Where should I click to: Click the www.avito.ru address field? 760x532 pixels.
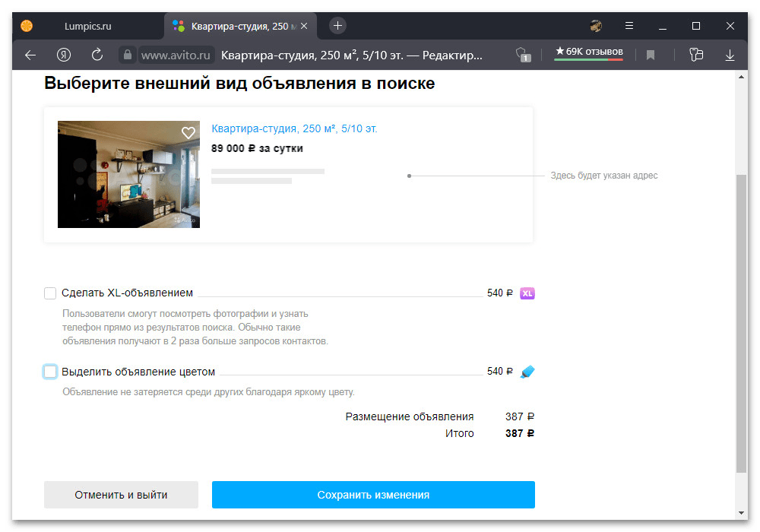176,55
